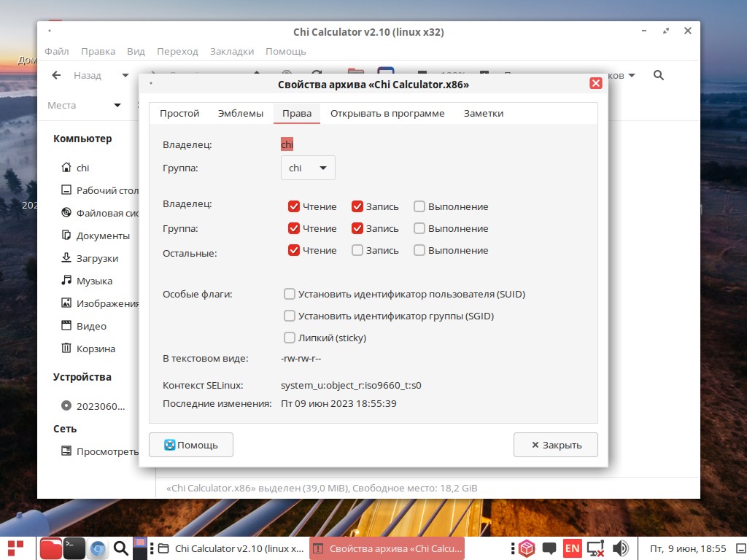The image size is (747, 560).
Task: Close properties dialog with red X
Action: pos(595,83)
